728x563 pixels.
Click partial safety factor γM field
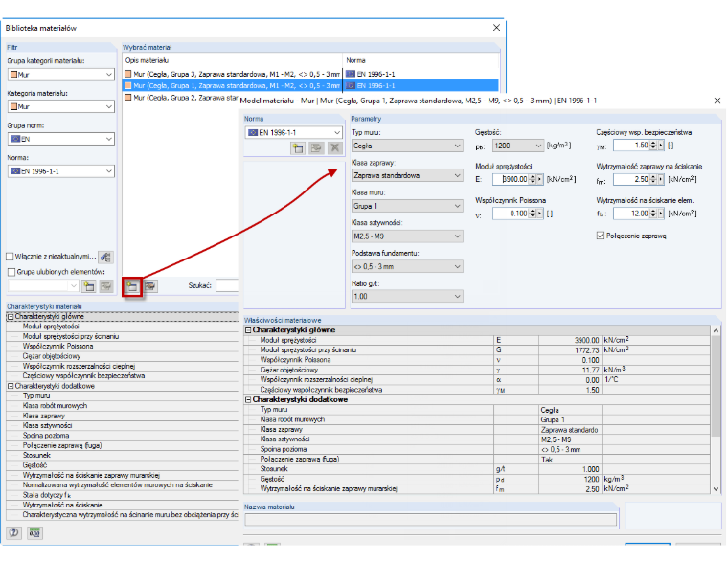coord(631,146)
